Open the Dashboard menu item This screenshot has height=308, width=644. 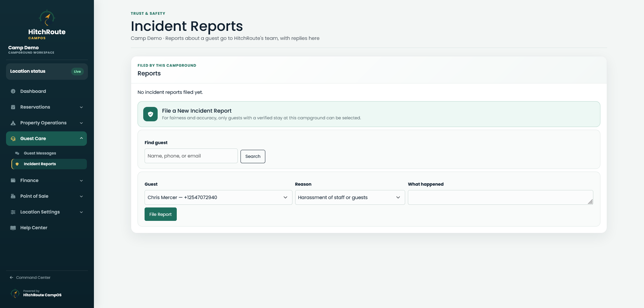[x=47, y=91]
